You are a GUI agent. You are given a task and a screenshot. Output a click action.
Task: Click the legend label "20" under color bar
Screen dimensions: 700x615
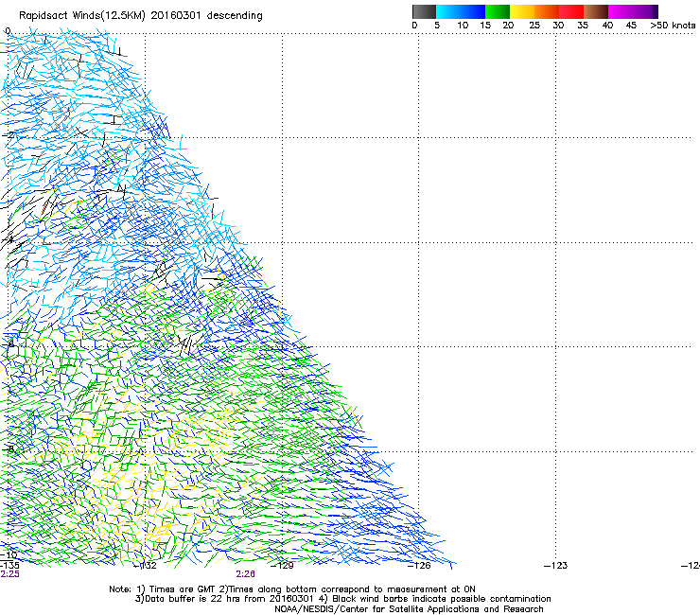(x=508, y=26)
